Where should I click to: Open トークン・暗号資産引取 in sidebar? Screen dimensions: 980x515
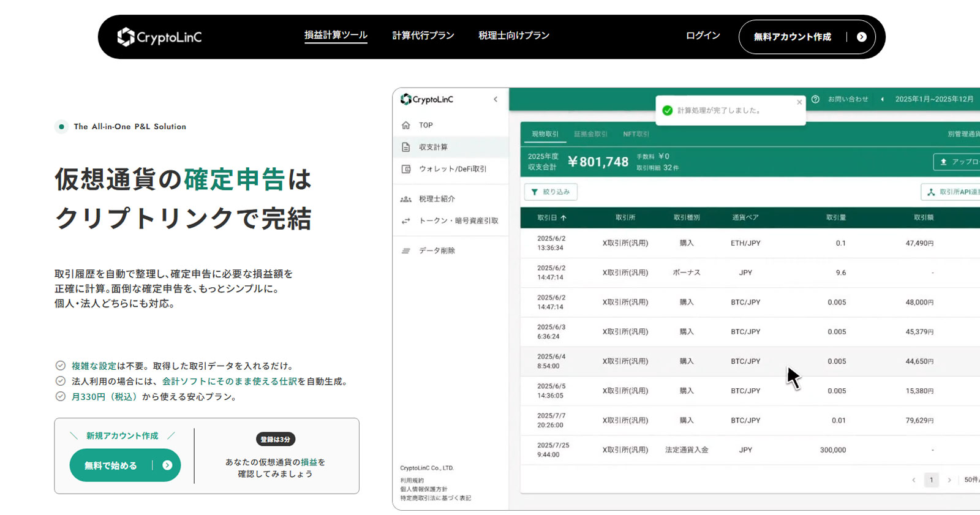pos(451,221)
